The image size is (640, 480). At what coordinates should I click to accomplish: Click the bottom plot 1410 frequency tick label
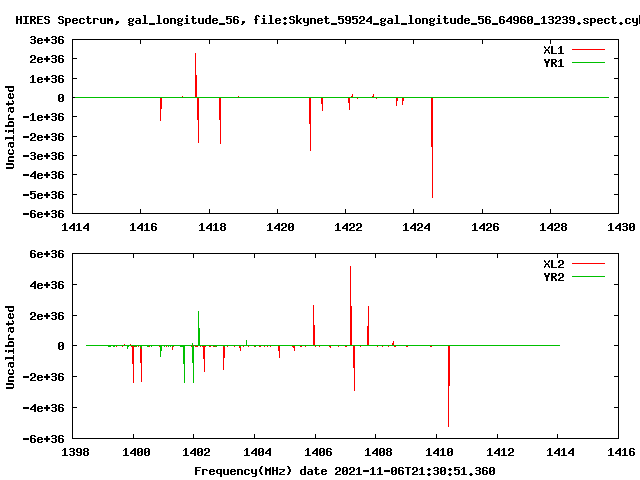(439, 452)
